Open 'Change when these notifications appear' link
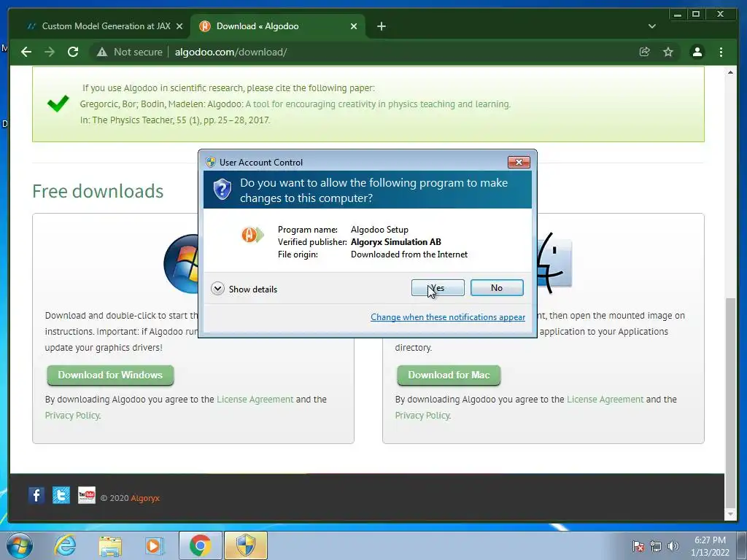Screen dimensions: 747x560 [448, 317]
